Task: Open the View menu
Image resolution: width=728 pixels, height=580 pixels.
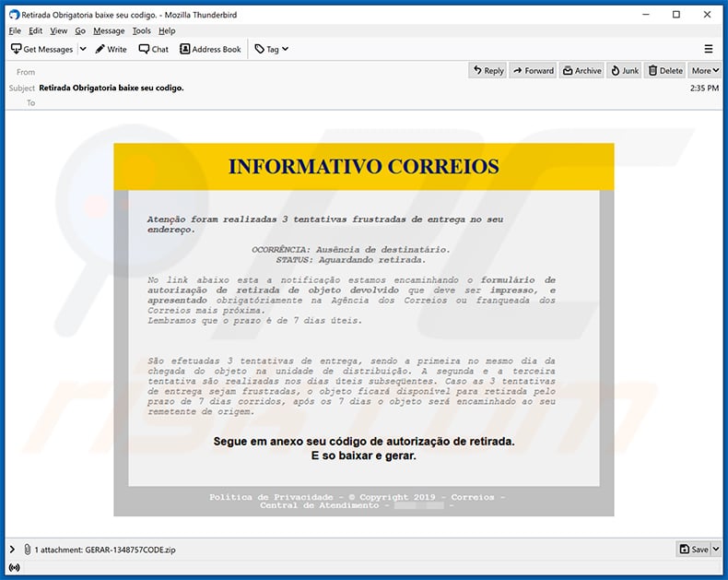Action: pos(58,30)
